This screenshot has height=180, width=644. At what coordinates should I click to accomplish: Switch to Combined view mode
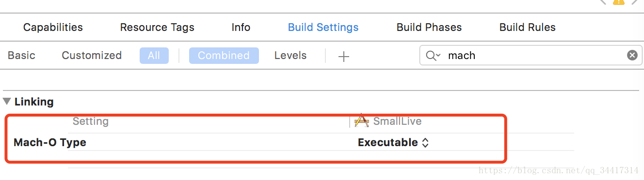tap(224, 56)
